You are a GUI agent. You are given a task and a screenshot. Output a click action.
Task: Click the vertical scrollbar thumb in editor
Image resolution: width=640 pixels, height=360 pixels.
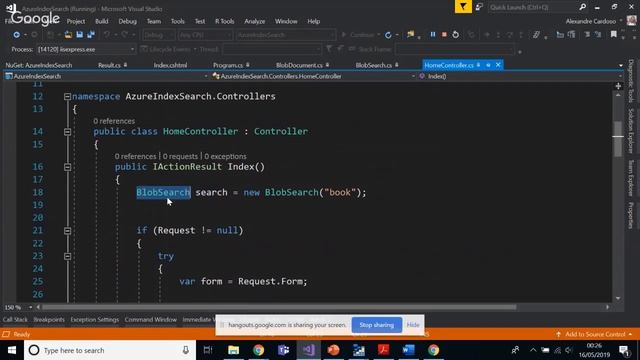point(618,139)
